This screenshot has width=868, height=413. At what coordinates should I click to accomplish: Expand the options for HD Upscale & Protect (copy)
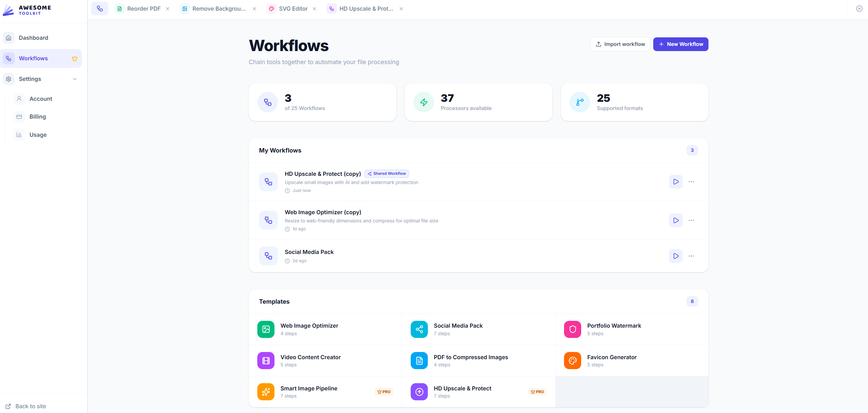coord(691,182)
